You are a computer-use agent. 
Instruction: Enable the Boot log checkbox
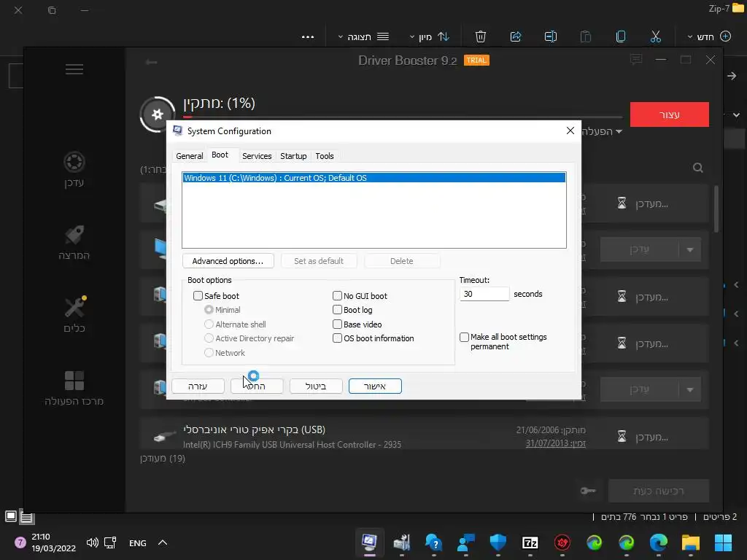(337, 310)
